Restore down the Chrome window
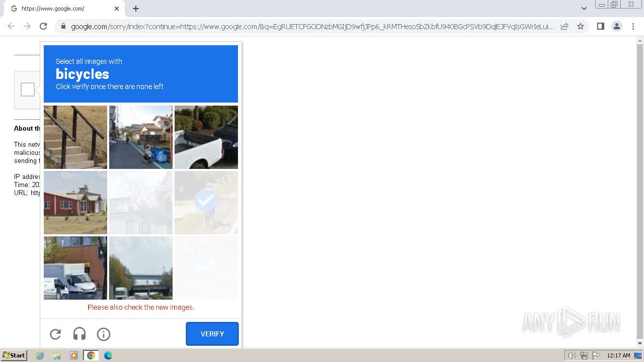The image size is (644, 362). [x=614, y=5]
